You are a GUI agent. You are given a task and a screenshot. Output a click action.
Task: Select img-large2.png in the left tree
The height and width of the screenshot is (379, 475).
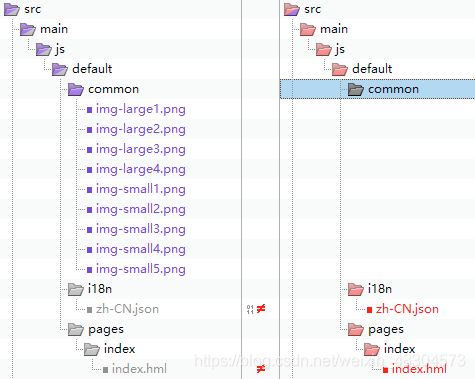pyautogui.click(x=141, y=129)
